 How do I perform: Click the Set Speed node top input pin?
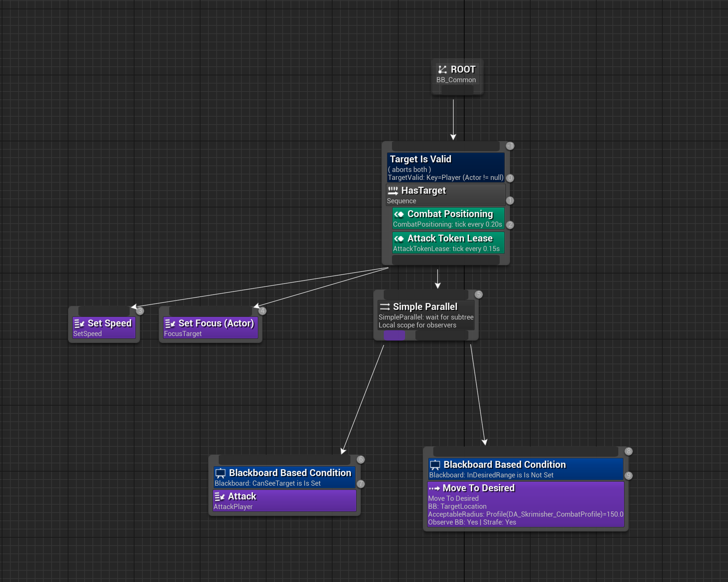pyautogui.click(x=104, y=311)
